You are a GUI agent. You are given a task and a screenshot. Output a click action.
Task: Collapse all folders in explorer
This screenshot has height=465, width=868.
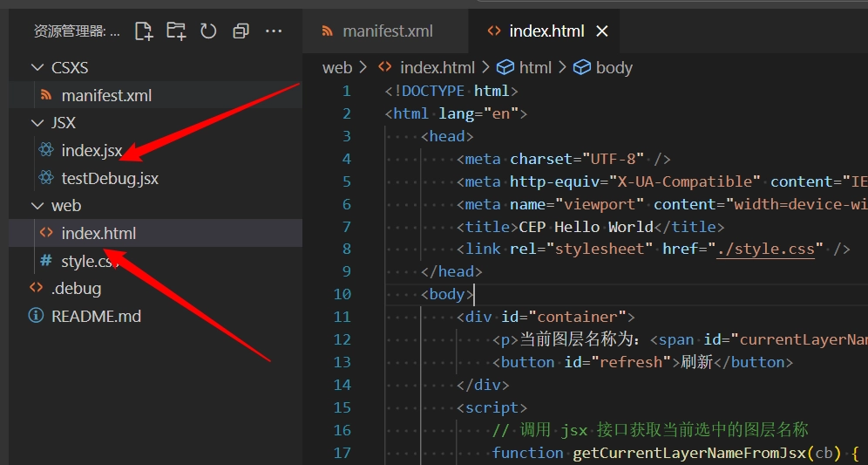241,31
